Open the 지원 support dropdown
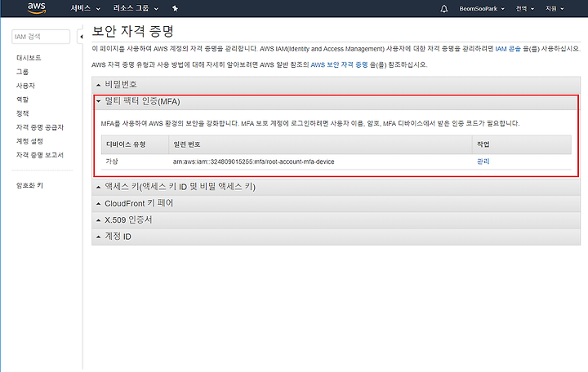This screenshot has width=588, height=372. tap(555, 9)
